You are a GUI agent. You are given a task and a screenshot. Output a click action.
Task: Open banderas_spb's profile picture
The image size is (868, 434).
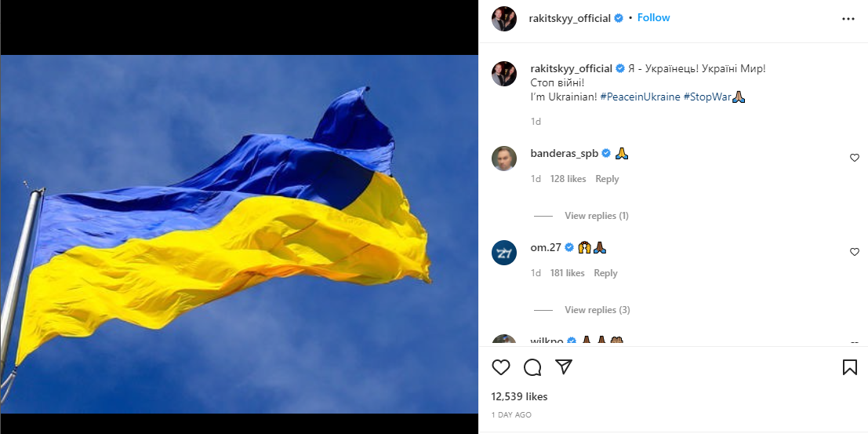coord(504,159)
